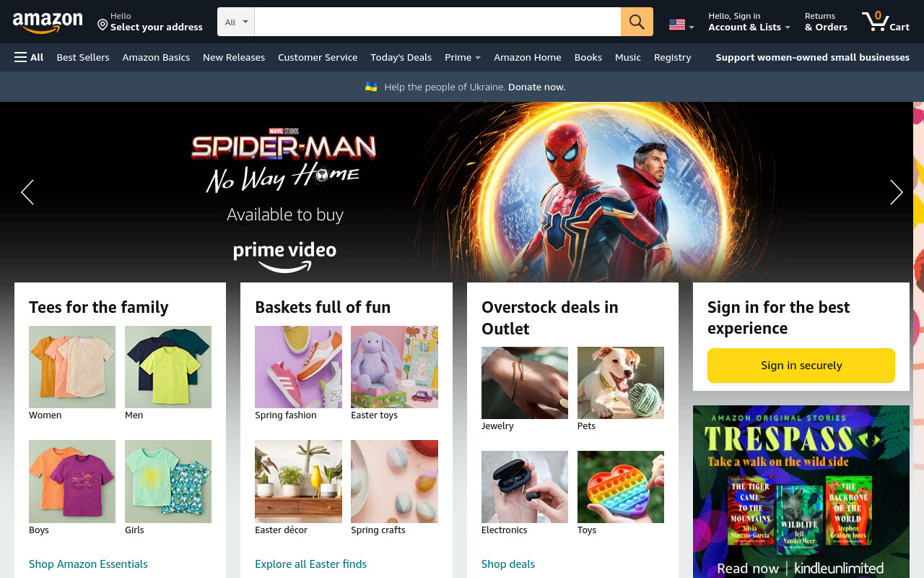The image size is (924, 578).
Task: Open the shopping cart icon
Action: coord(885,22)
